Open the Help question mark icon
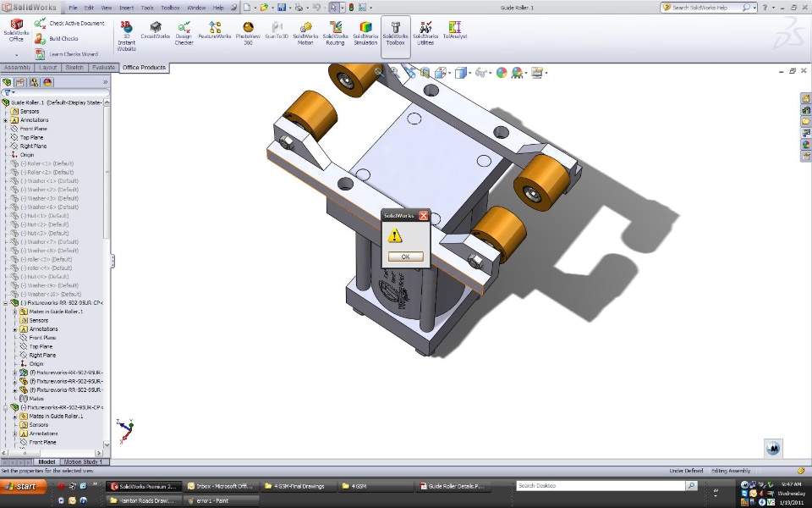The width and height of the screenshot is (812, 508). coord(765,8)
